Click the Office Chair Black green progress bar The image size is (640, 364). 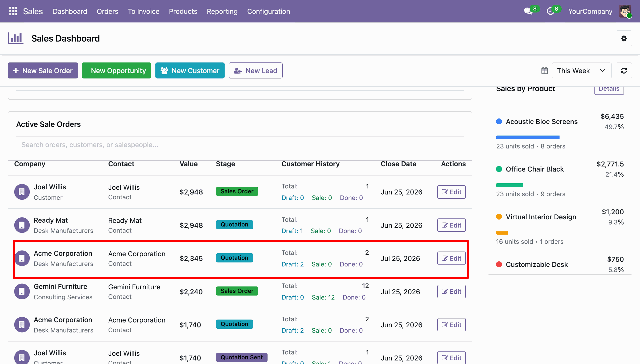[510, 185]
